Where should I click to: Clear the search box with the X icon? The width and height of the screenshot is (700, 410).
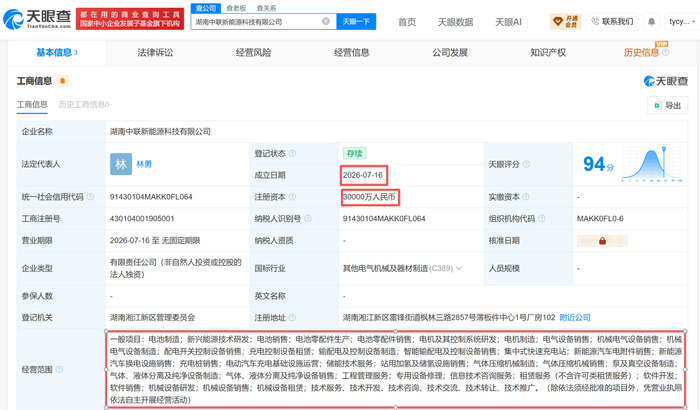[x=326, y=21]
